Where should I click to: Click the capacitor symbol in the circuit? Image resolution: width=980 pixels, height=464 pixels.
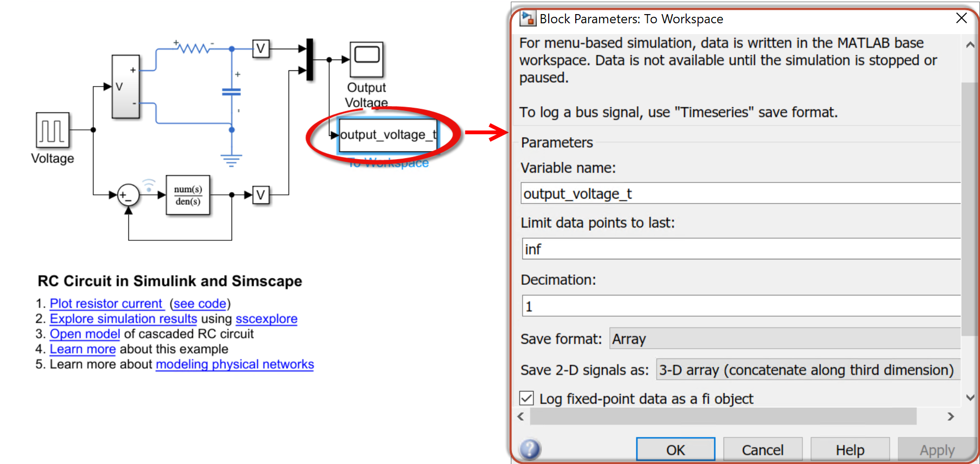pyautogui.click(x=232, y=92)
